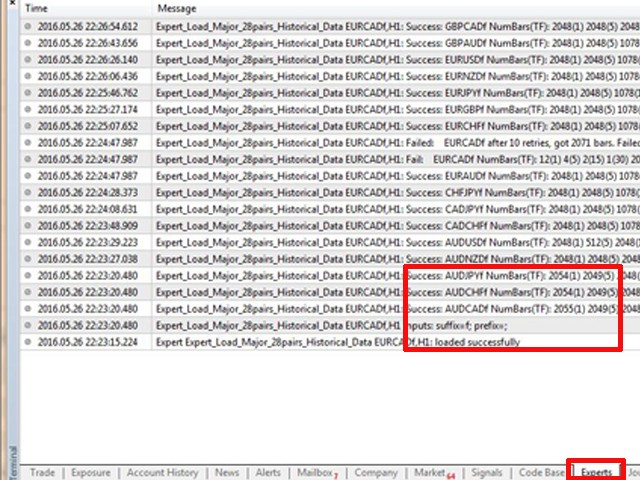640x480 pixels.
Task: Select the EURAUDf success log row
Action: coord(330,176)
